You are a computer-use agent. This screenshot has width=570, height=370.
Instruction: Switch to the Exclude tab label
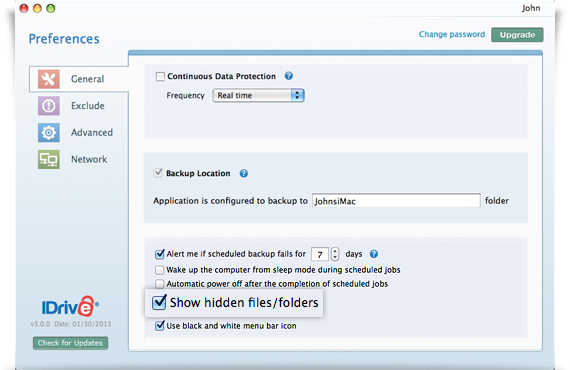88,106
